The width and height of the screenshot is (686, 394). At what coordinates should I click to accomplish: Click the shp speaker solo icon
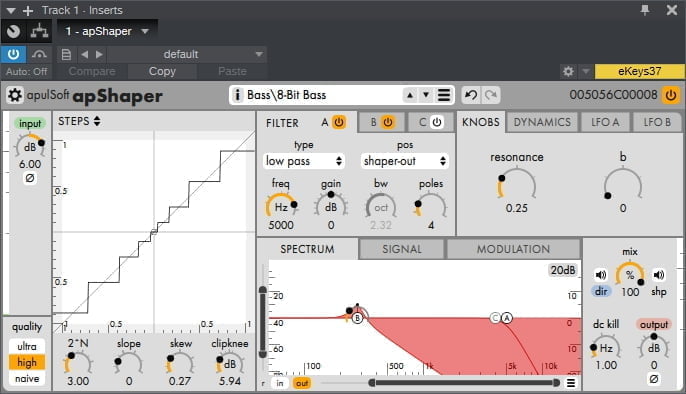pos(658,275)
